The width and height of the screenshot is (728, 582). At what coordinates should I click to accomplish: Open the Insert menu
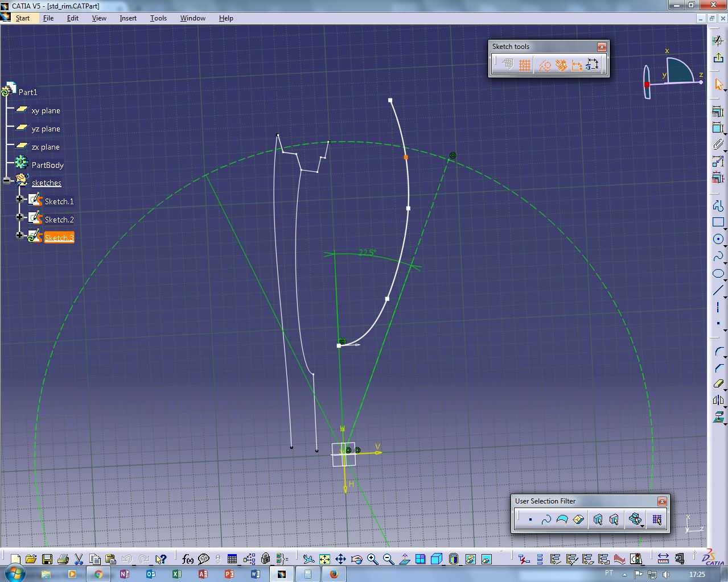tap(128, 18)
